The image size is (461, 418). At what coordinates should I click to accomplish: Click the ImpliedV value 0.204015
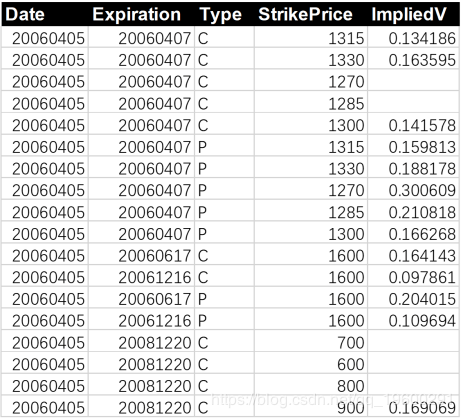coord(422,299)
